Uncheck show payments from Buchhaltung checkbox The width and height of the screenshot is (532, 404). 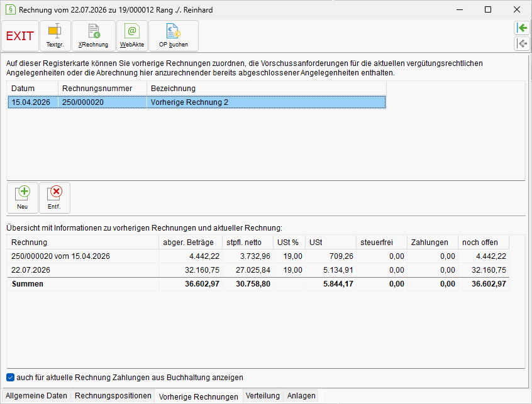coord(11,377)
